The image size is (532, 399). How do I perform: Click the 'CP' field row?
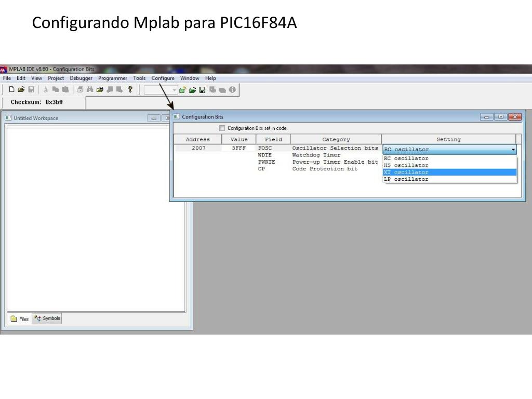[x=262, y=169]
